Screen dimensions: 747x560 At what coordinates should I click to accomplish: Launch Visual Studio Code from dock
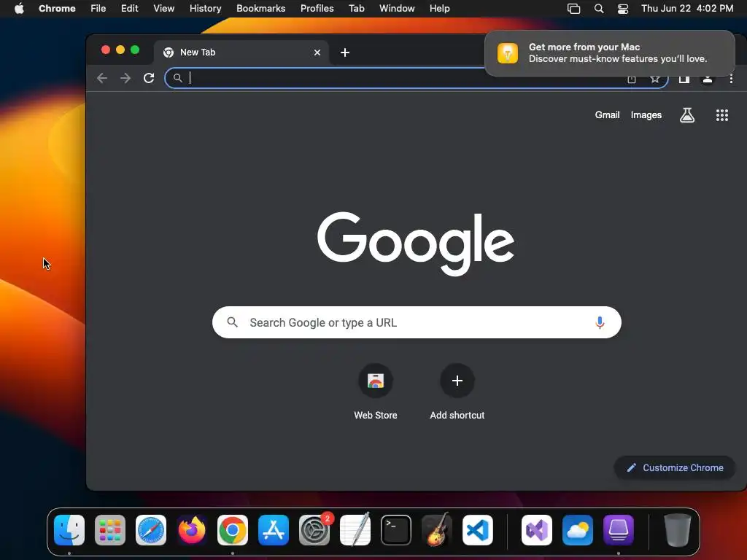point(478,530)
